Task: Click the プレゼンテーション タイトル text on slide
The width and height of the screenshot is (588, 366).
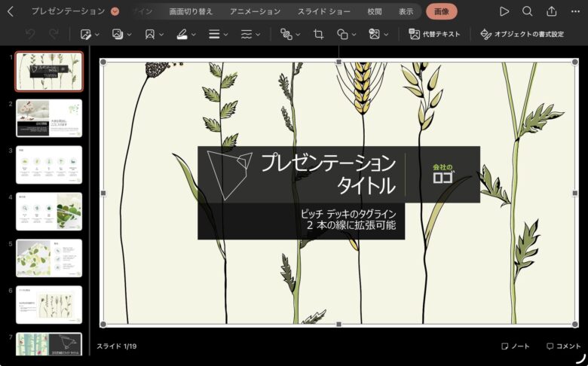Action: coord(329,174)
